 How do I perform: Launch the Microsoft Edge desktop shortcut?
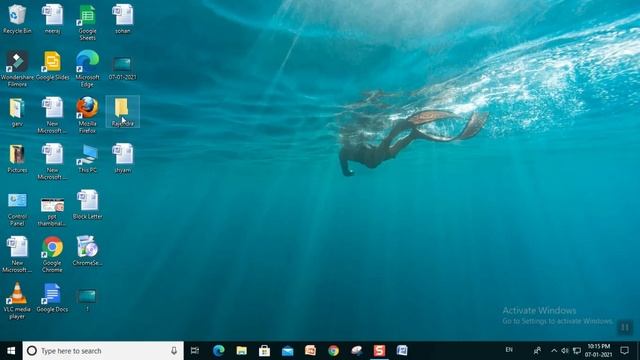[x=87, y=69]
